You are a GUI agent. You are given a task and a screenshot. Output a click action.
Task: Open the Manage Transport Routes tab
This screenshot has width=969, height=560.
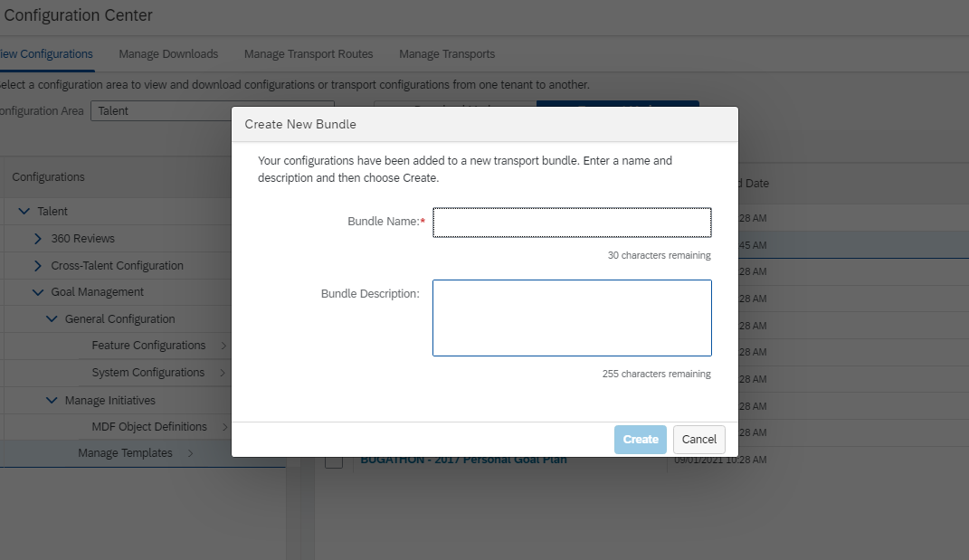pyautogui.click(x=309, y=53)
